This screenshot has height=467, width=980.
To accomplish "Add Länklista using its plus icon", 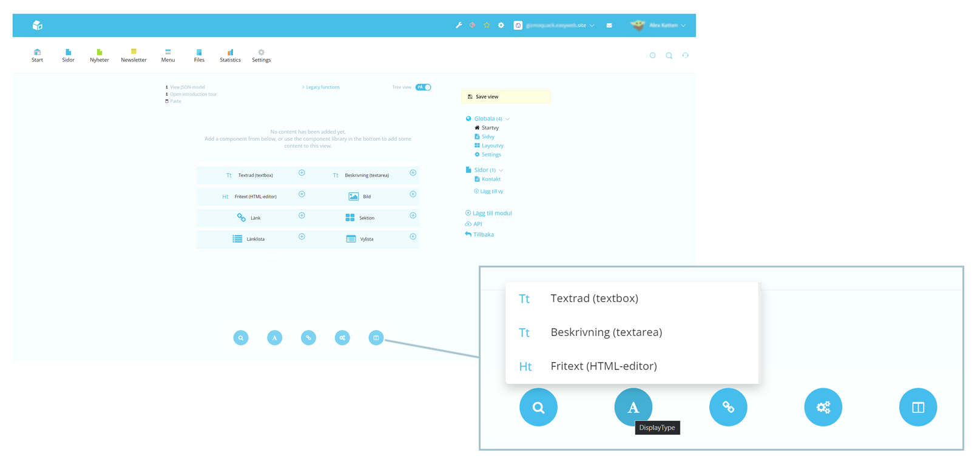I will tap(302, 237).
